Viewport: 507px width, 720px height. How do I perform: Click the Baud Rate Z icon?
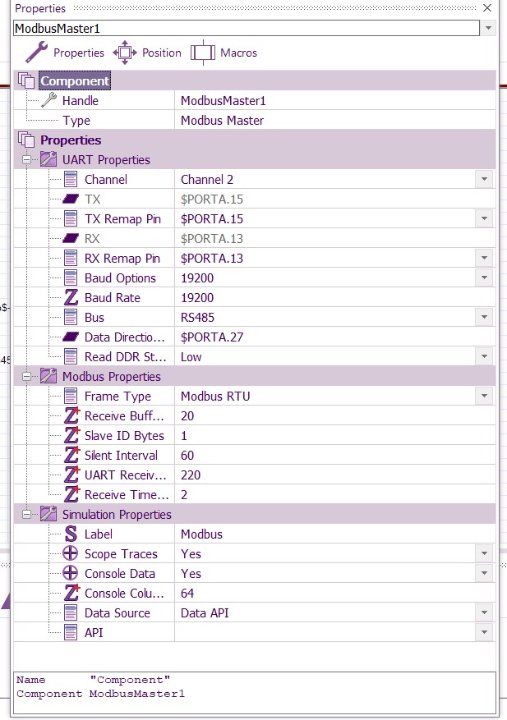[x=70, y=298]
